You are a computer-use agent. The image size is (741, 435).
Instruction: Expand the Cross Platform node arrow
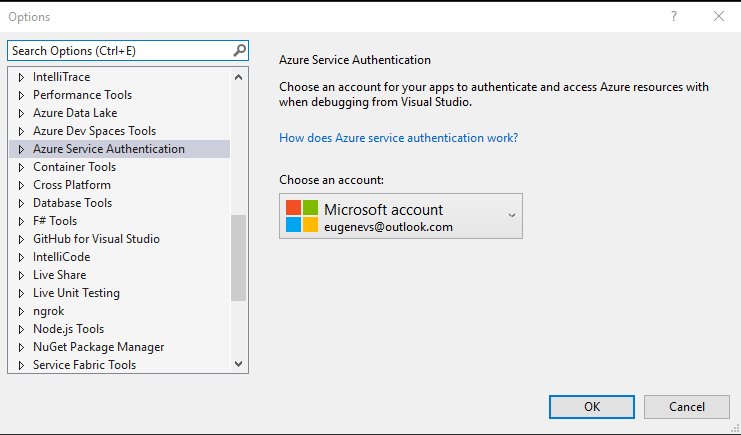[x=21, y=185]
